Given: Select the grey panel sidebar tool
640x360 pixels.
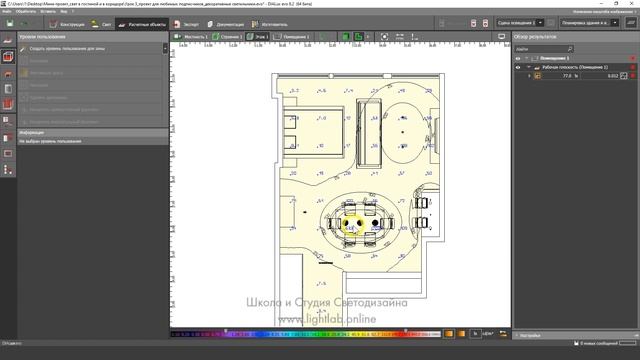Looking at the screenshot, I should [x=8, y=89].
